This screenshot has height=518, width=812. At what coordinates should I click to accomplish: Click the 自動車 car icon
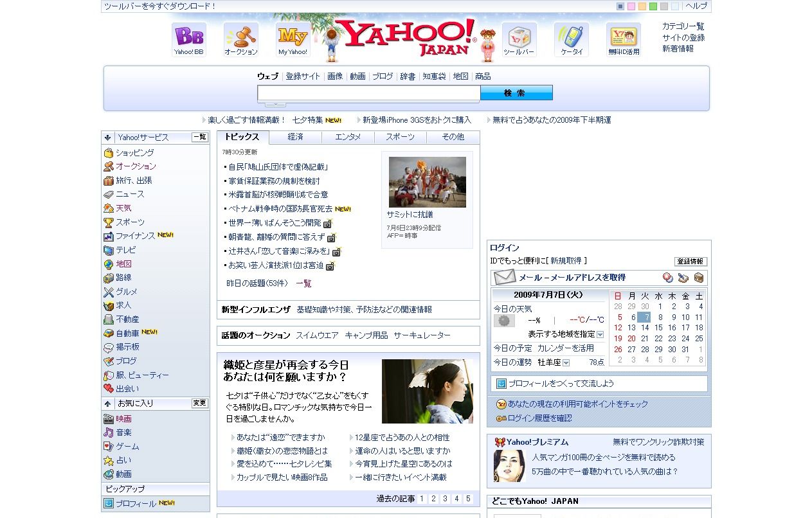point(109,334)
